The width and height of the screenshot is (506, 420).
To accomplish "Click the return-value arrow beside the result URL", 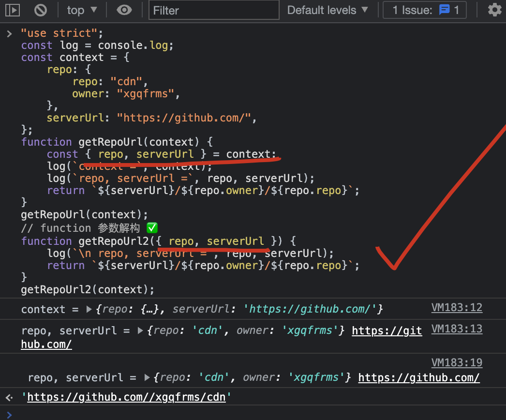I will click(x=9, y=397).
